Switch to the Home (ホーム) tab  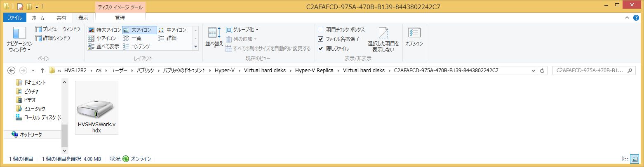point(38,18)
